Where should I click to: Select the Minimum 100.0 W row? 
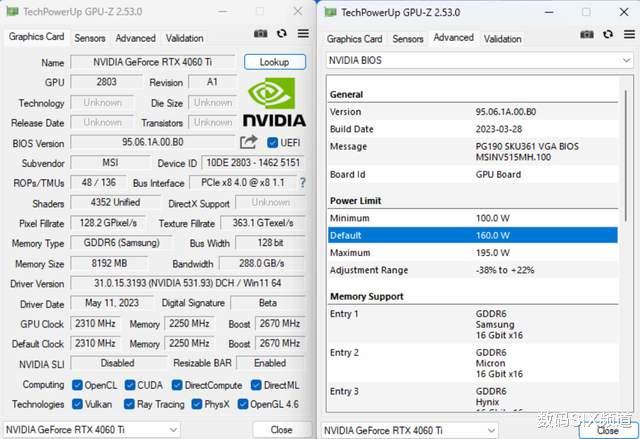coord(473,218)
